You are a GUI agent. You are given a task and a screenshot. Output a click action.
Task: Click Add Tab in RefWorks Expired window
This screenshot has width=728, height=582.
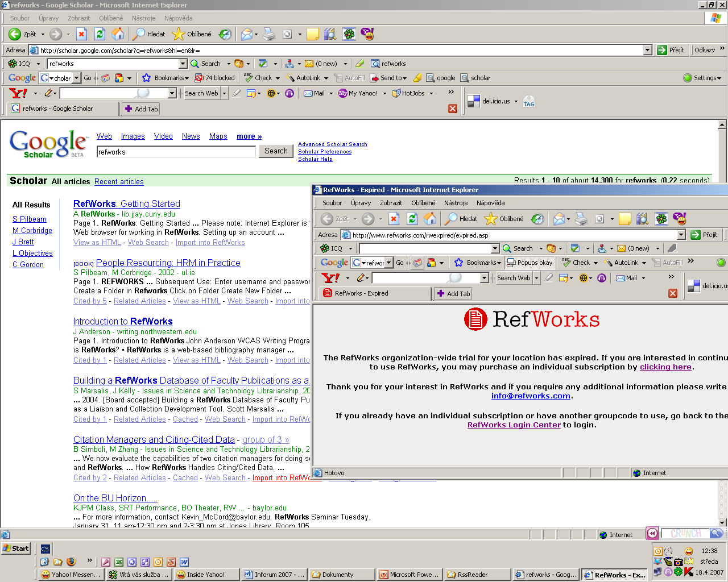click(453, 293)
